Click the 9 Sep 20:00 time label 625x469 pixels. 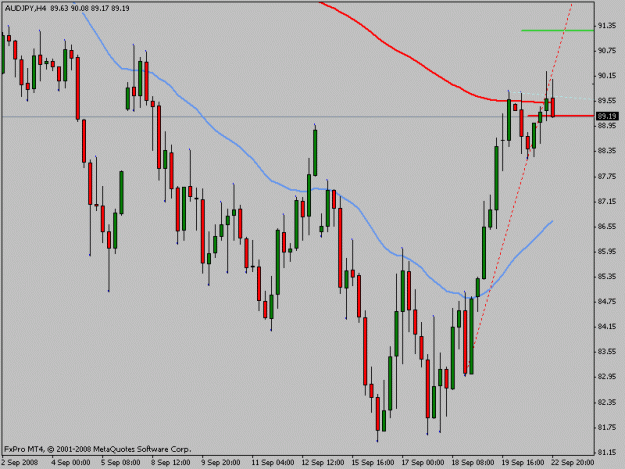click(x=221, y=463)
